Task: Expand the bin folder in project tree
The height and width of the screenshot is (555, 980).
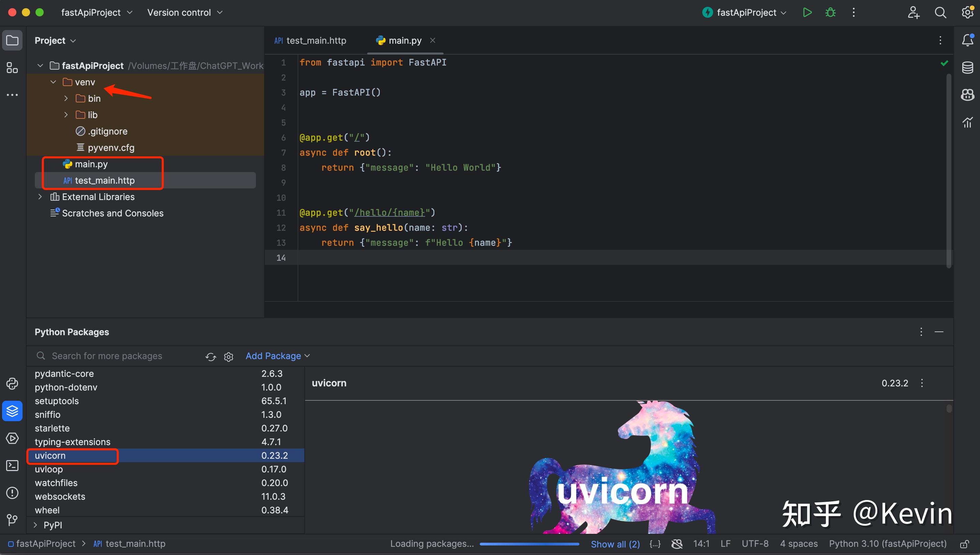Action: [x=66, y=98]
